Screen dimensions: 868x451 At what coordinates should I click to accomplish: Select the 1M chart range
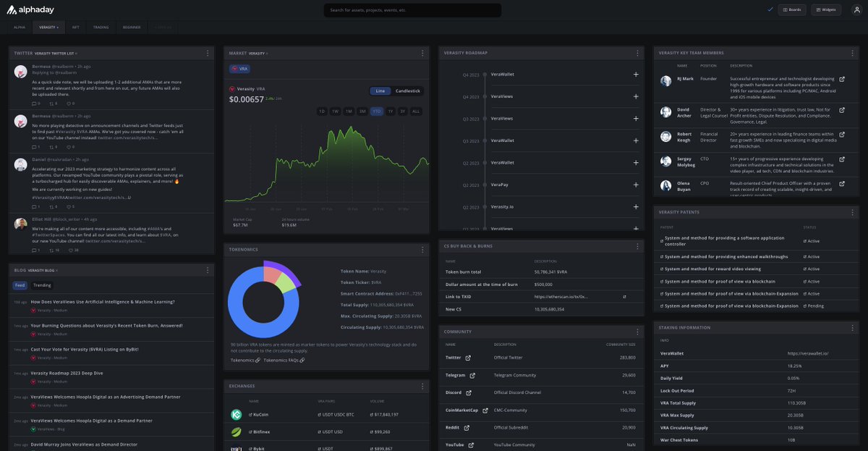pos(349,111)
